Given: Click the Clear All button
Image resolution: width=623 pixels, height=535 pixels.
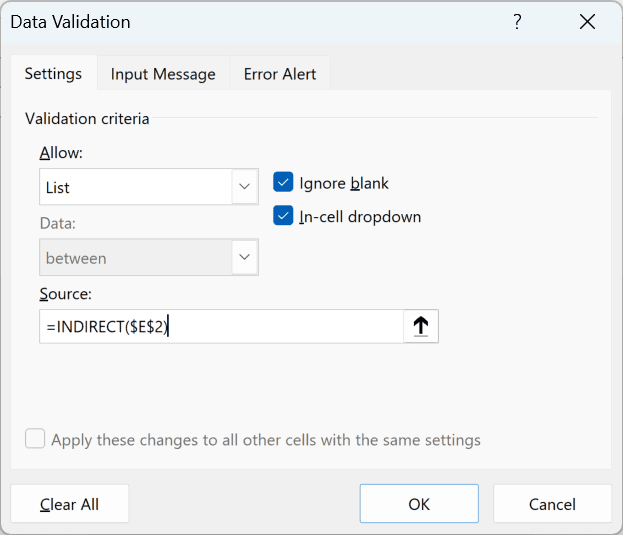Looking at the screenshot, I should tap(70, 504).
